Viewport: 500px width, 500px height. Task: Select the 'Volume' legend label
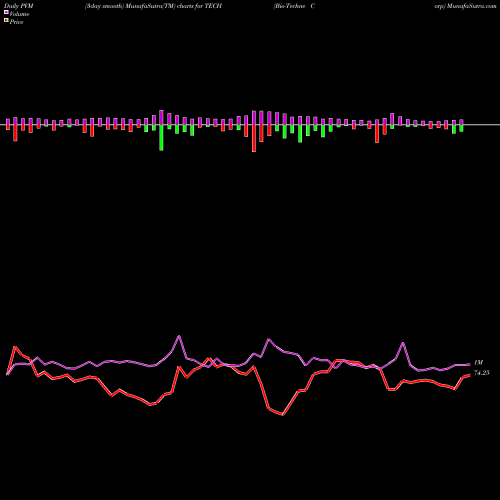[19, 14]
